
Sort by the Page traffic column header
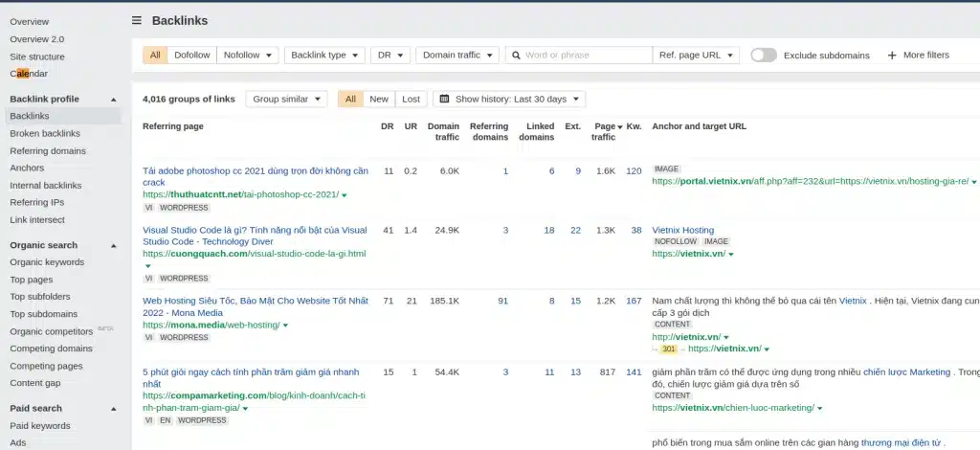pyautogui.click(x=605, y=131)
